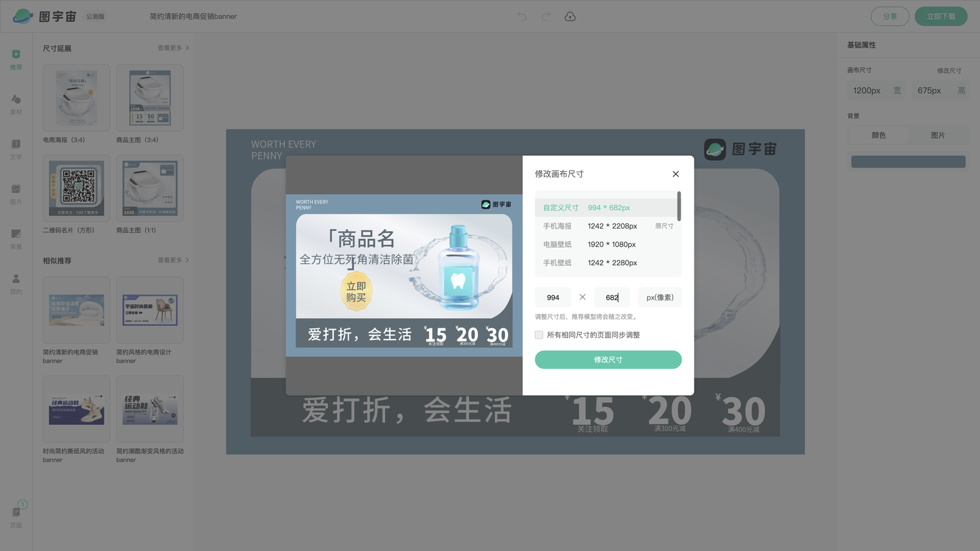Image resolution: width=980 pixels, height=551 pixels.
Task: Open the 文字 sidebar panel
Action: (16, 150)
